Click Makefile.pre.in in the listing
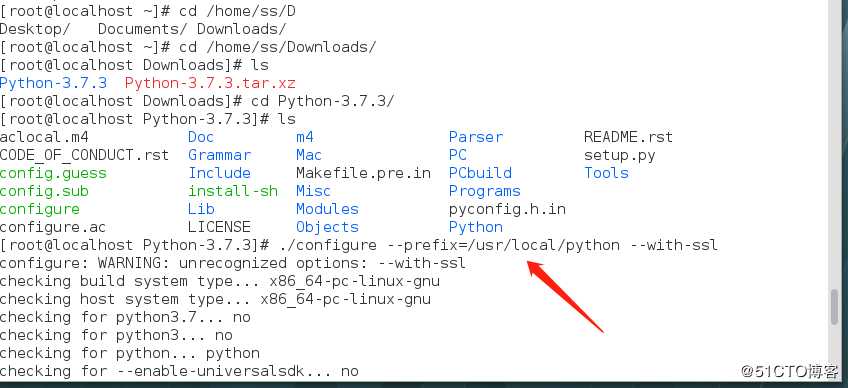848x388 pixels. [363, 173]
